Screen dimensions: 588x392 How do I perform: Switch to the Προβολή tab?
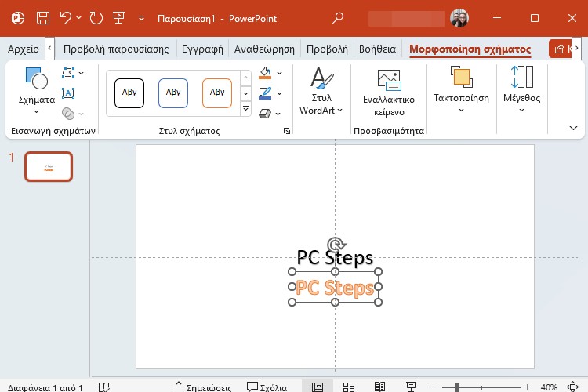tap(327, 49)
